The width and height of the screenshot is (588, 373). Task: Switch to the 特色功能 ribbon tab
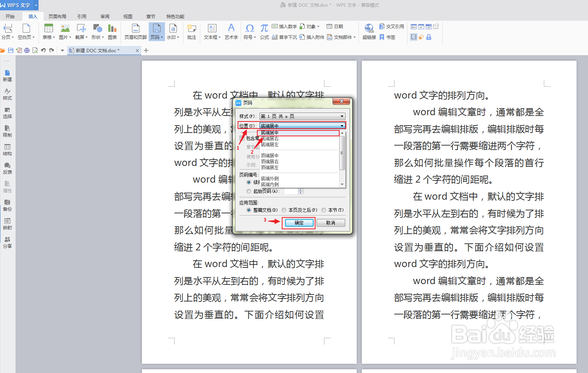coord(175,17)
